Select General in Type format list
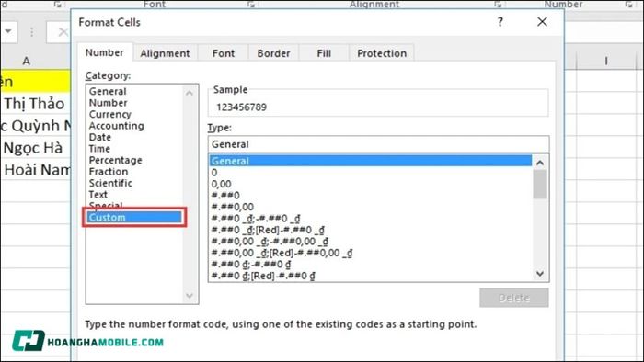The width and height of the screenshot is (644, 362). (x=371, y=161)
